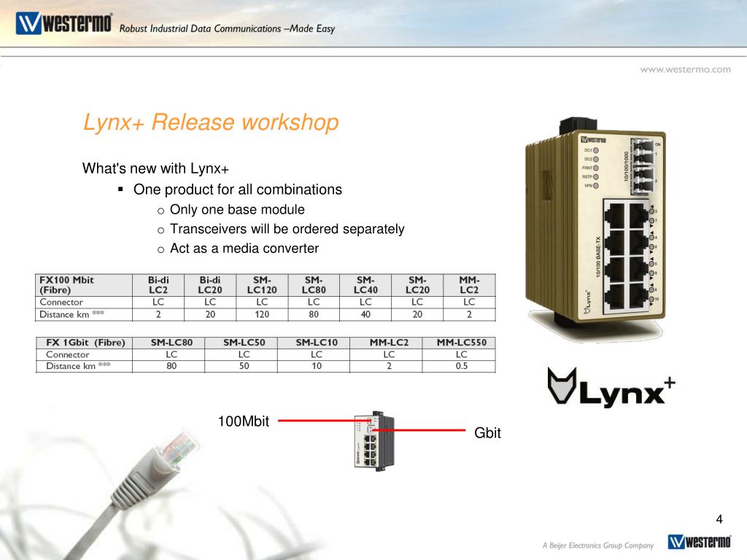747x560 pixels.
Task: Click the 'SM-LC40' column header
Action: pyautogui.click(x=365, y=285)
